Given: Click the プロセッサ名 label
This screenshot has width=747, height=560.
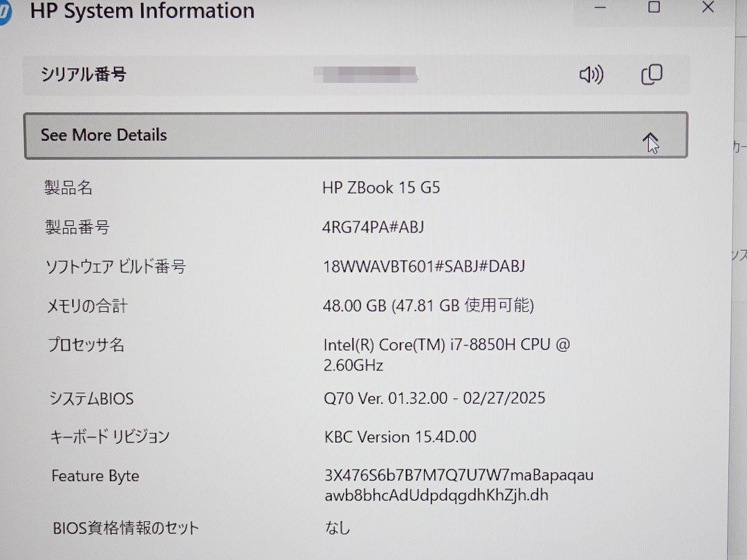Looking at the screenshot, I should pyautogui.click(x=86, y=345).
